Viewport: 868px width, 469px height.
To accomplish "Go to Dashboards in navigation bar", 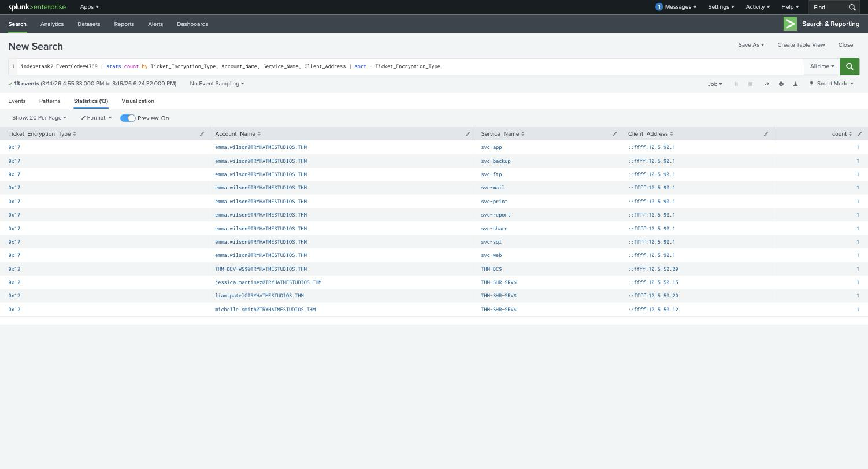I will click(x=192, y=24).
